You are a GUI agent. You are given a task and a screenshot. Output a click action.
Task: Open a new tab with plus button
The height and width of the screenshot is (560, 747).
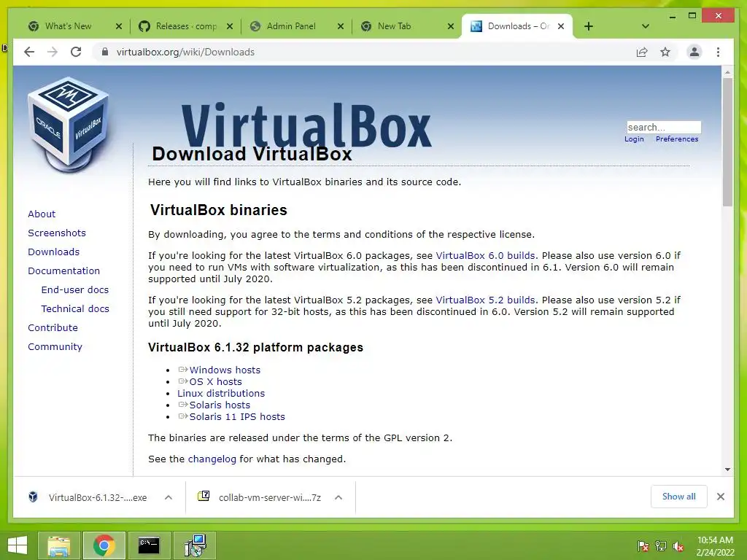click(x=589, y=26)
